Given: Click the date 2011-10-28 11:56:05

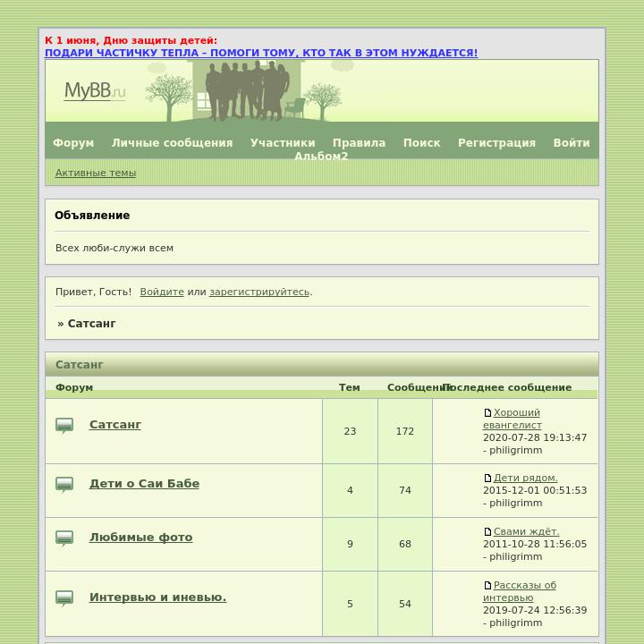Looking at the screenshot, I should coord(535,544).
